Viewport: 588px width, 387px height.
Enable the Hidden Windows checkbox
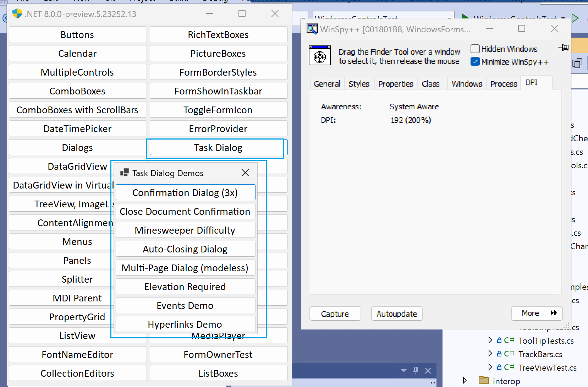coord(474,49)
